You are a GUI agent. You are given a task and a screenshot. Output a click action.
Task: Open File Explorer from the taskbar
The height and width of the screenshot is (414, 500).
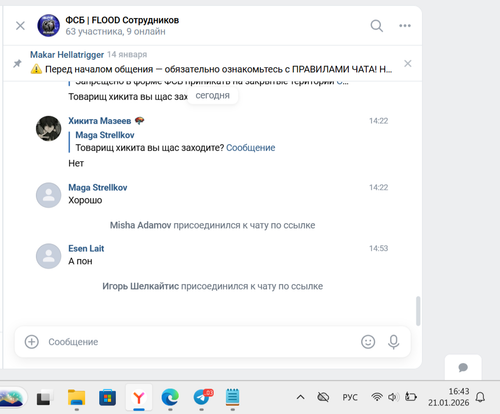click(77, 397)
